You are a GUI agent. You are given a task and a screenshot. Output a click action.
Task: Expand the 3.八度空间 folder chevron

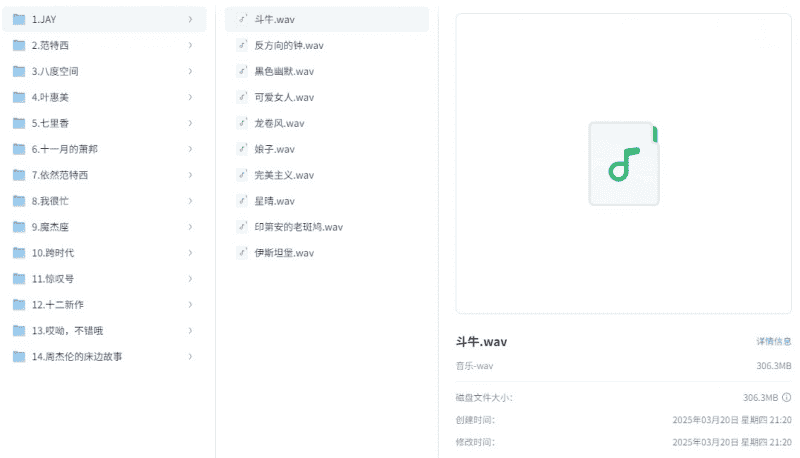pyautogui.click(x=190, y=71)
